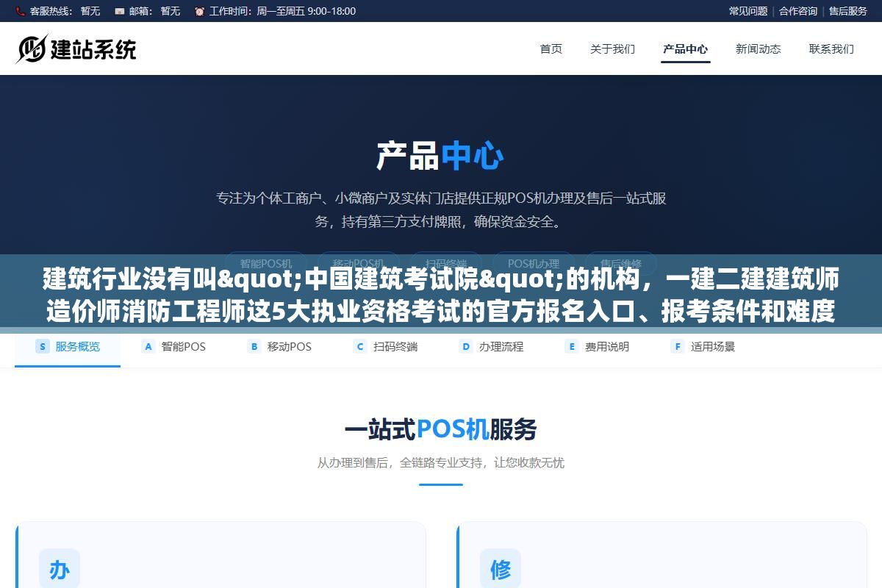Switch to the 服务概览 tab
882x588 pixels.
tap(68, 347)
